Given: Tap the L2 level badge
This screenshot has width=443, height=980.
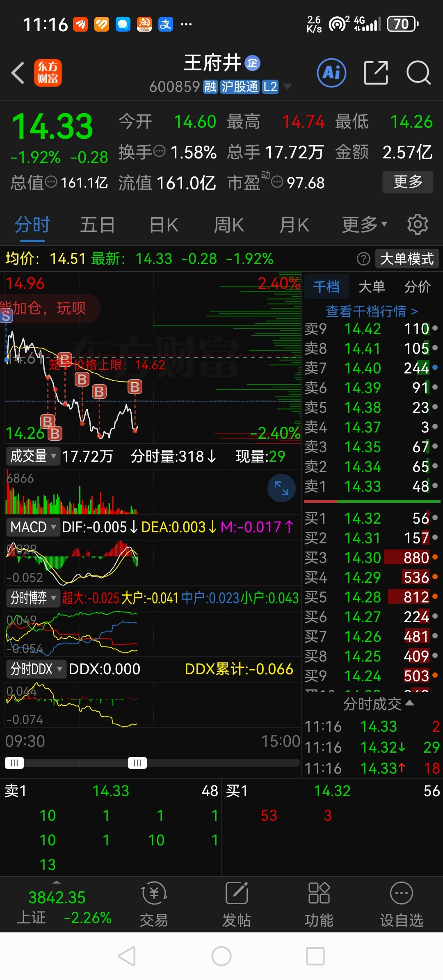Looking at the screenshot, I should click(270, 87).
